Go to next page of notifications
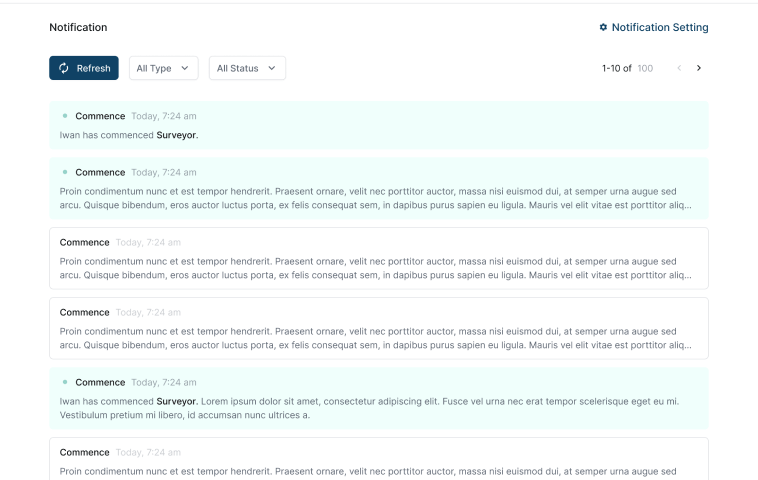 click(699, 68)
